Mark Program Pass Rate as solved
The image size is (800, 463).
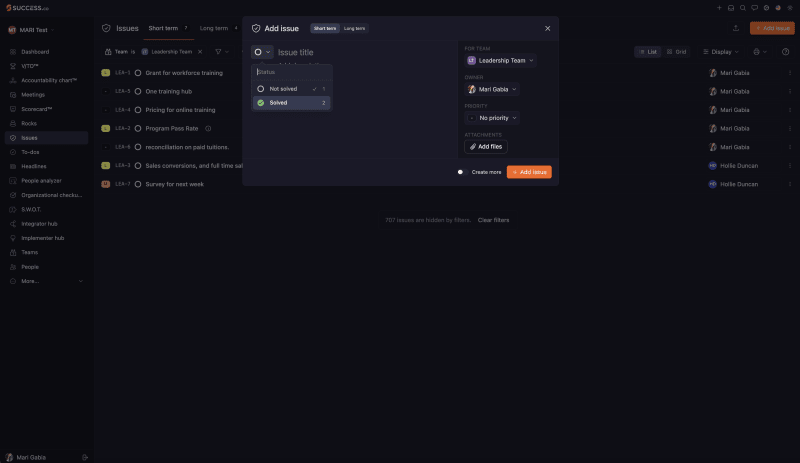pos(138,129)
